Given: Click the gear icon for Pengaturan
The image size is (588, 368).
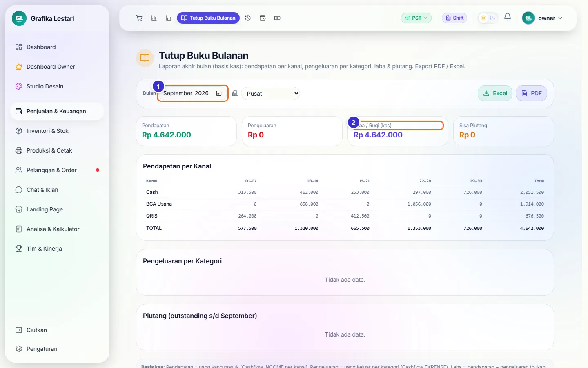Looking at the screenshot, I should tap(19, 349).
